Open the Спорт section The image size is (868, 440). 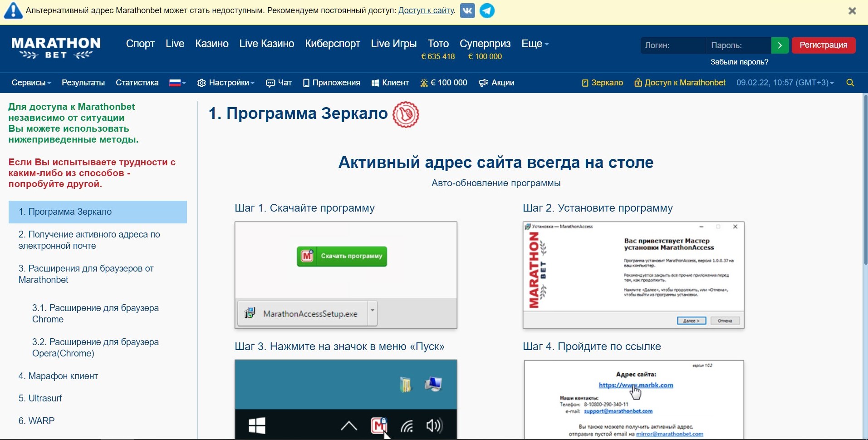click(140, 44)
